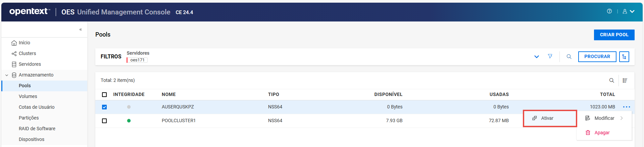This screenshot has height=147, width=644.
Task: Click the CRIAR POOL button
Action: (x=614, y=35)
